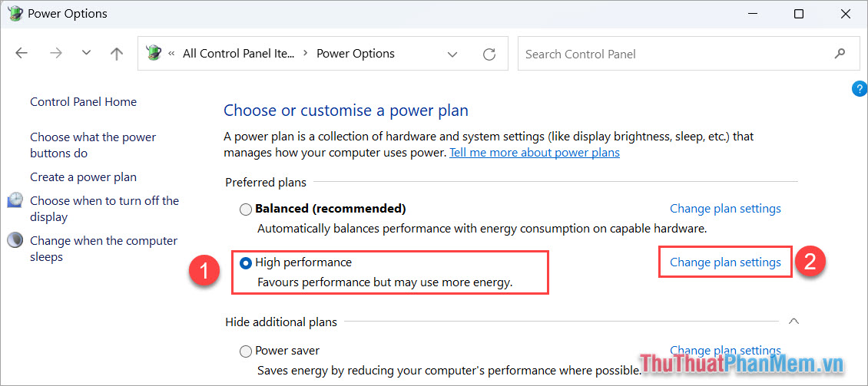The height and width of the screenshot is (386, 868).
Task: Click Favours performance but may use more energy text
Action: (x=386, y=282)
